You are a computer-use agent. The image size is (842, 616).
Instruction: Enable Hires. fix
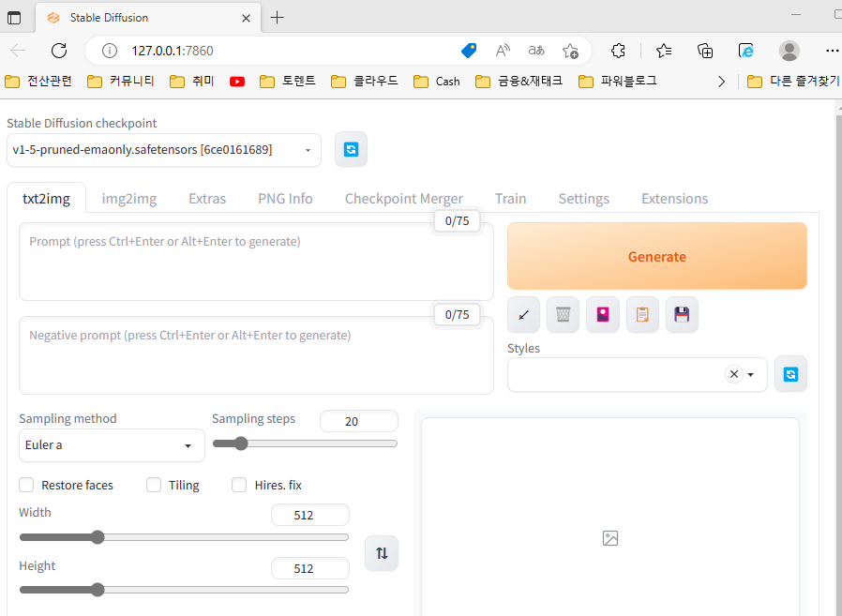[239, 485]
